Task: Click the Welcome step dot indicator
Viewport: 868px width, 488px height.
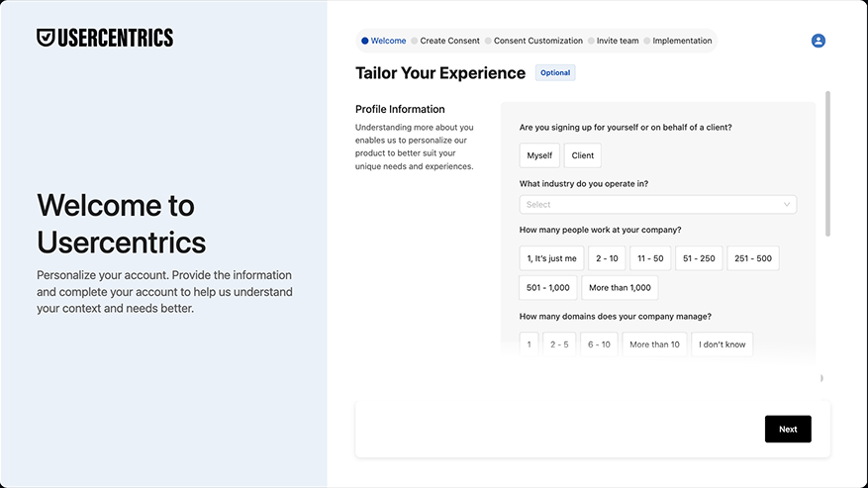Action: click(365, 41)
